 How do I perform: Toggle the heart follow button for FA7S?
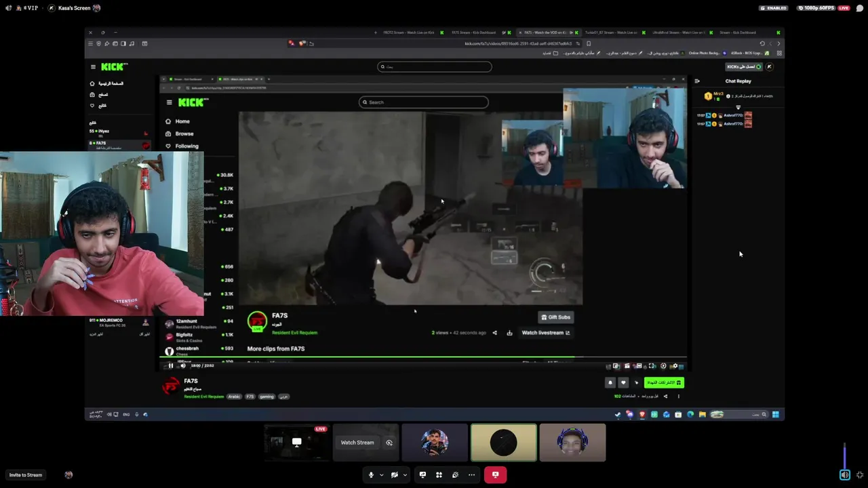(623, 383)
